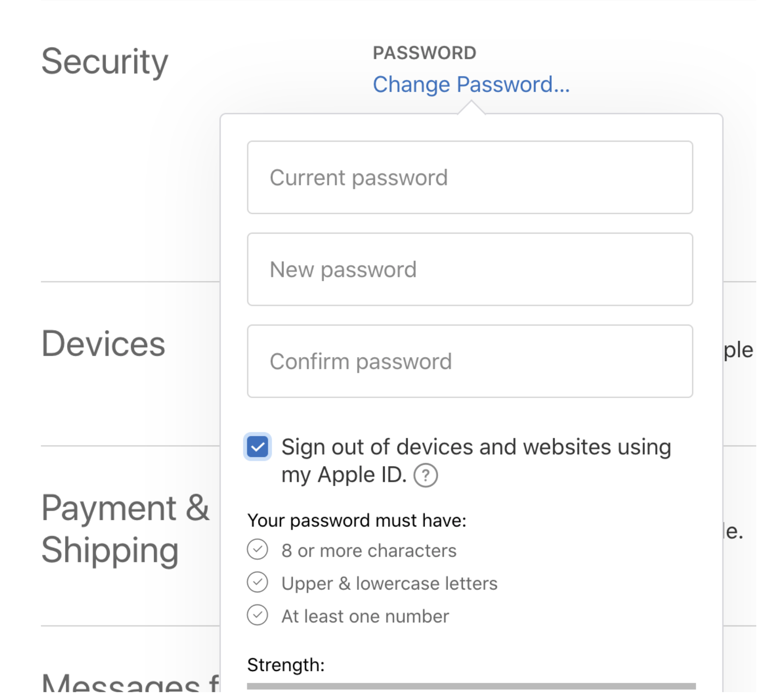Click the 'Strength:' label
The width and height of the screenshot is (767, 700).
pos(286,665)
